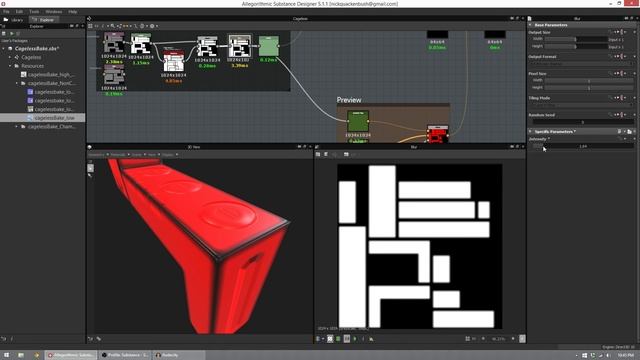The height and width of the screenshot is (360, 640).
Task: Click the gear icon in graph toolbar
Action: pos(152,26)
